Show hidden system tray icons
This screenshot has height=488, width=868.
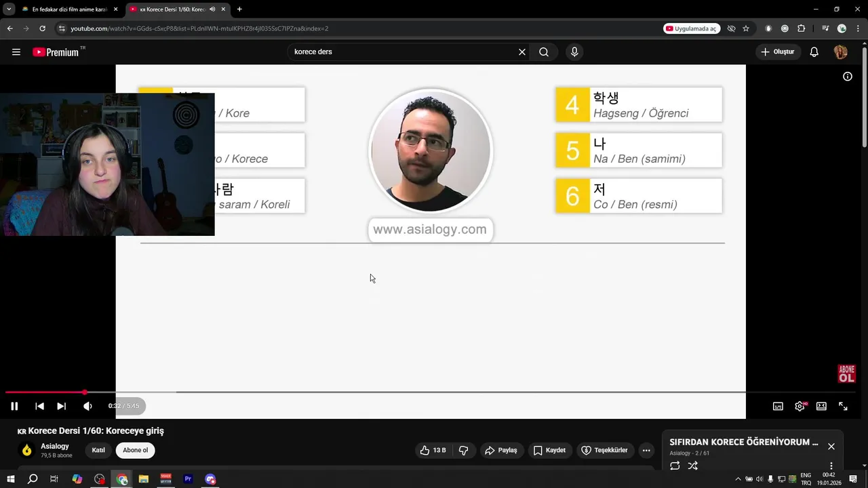pos(738,479)
